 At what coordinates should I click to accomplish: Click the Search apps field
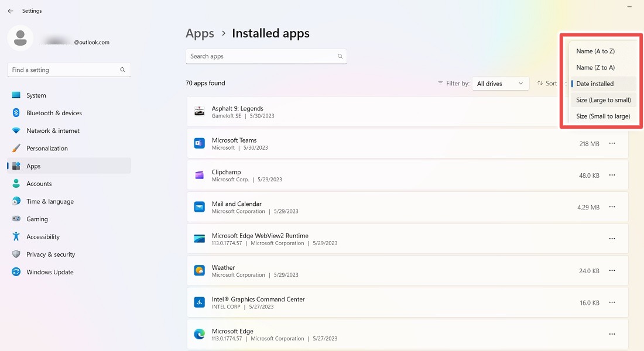point(266,56)
